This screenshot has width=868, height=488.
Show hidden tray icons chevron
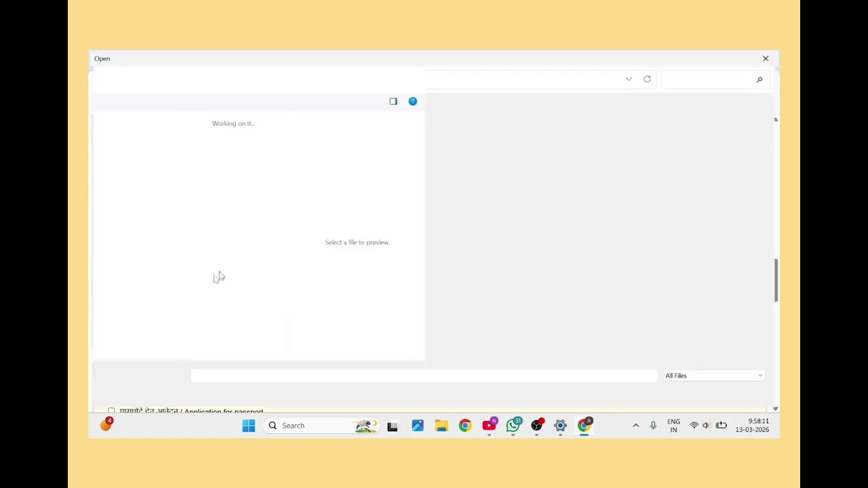pos(635,426)
